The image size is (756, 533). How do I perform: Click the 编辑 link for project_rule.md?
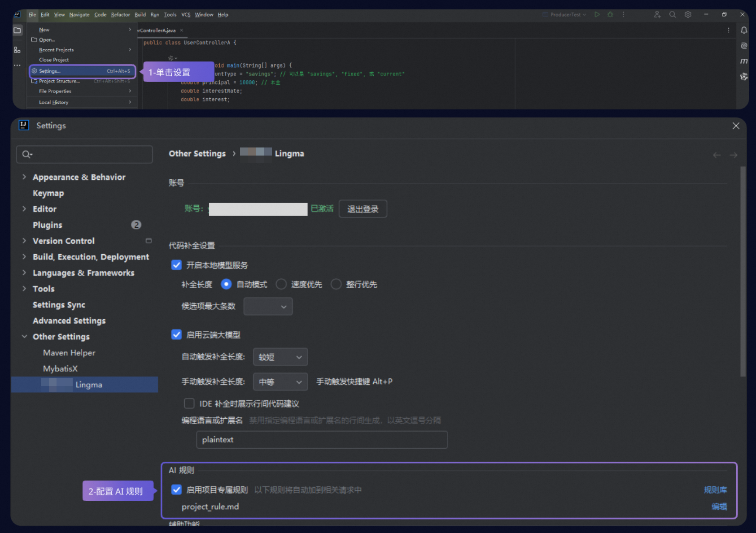[719, 507]
